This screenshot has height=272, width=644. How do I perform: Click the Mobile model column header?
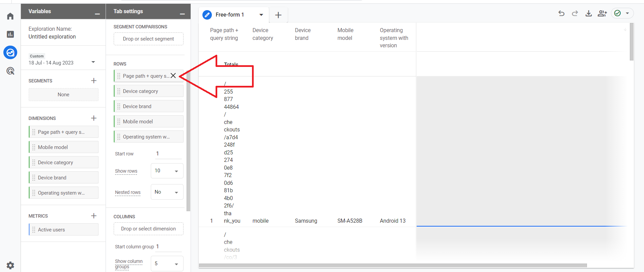coord(345,34)
